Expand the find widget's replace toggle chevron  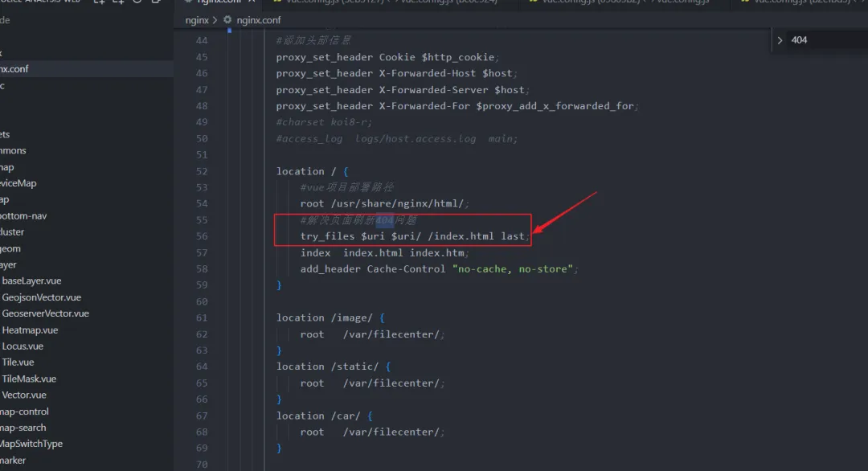click(780, 40)
